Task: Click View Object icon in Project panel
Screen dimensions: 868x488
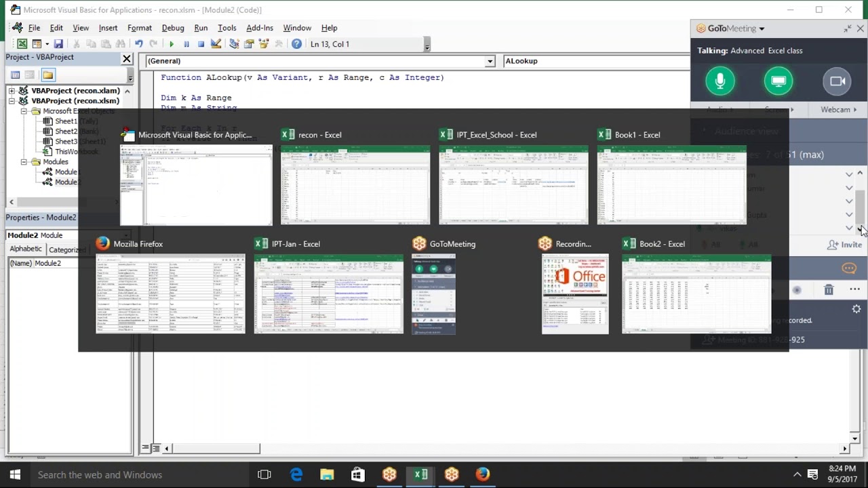Action: tap(30, 75)
